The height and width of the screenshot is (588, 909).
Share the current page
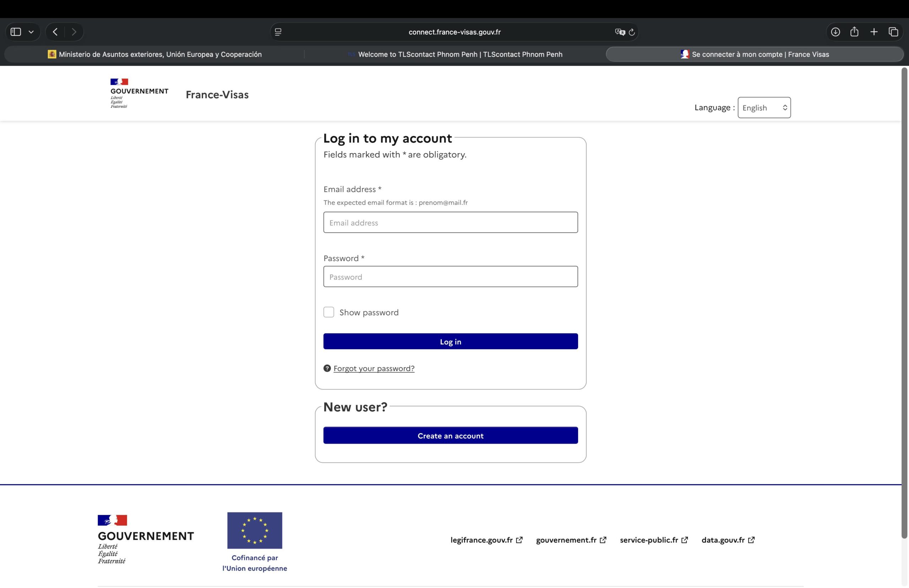coord(854,32)
